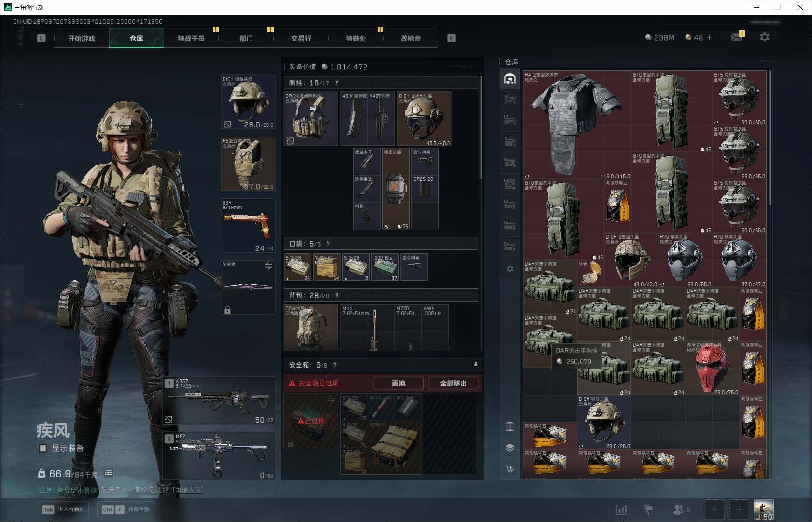The height and width of the screenshot is (522, 812).
Task: Select the GT5 helmet with 60.0/60.0 durability
Action: [x=740, y=98]
